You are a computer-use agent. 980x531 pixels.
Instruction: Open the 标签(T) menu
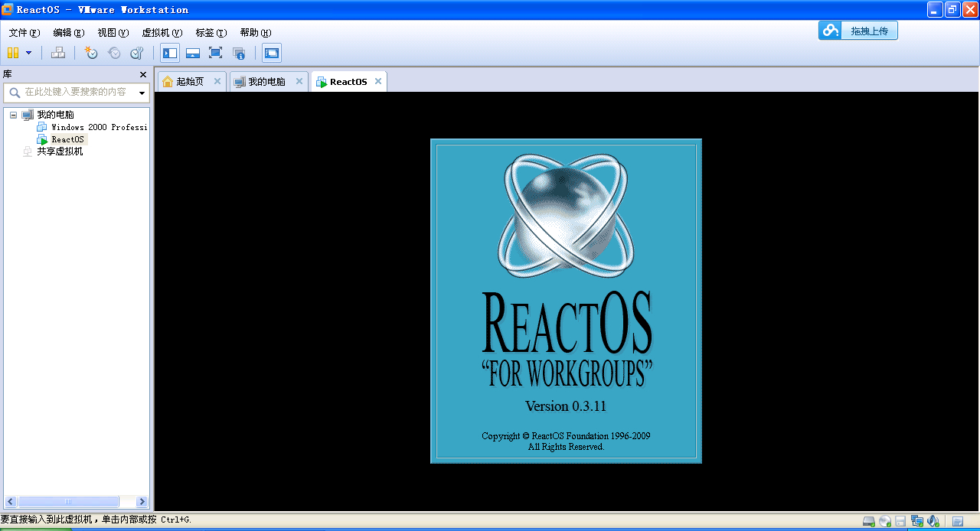click(211, 33)
